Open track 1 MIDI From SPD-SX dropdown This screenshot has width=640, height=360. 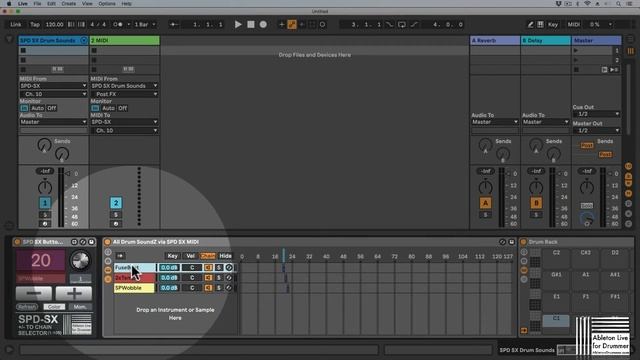53,86
